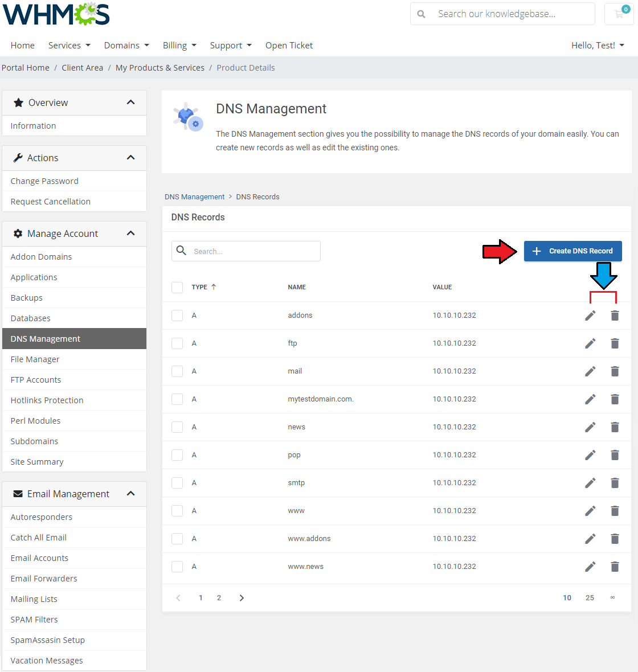Follow the DNS Management breadcrumb link
638x672 pixels.
click(x=194, y=196)
